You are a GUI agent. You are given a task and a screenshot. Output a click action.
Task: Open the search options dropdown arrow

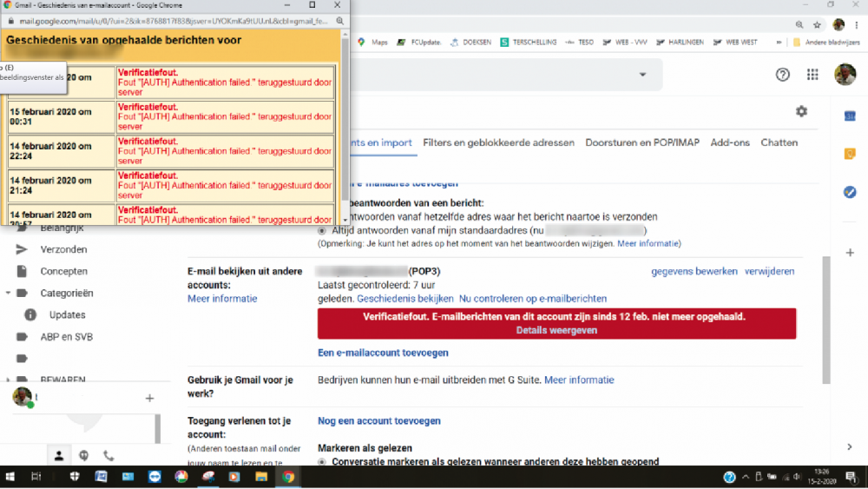[x=642, y=74]
